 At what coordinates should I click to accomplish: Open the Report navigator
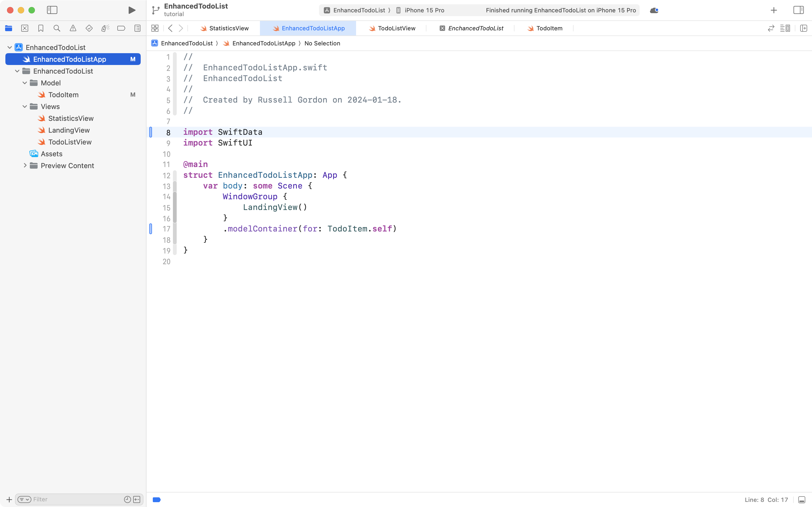click(x=137, y=28)
